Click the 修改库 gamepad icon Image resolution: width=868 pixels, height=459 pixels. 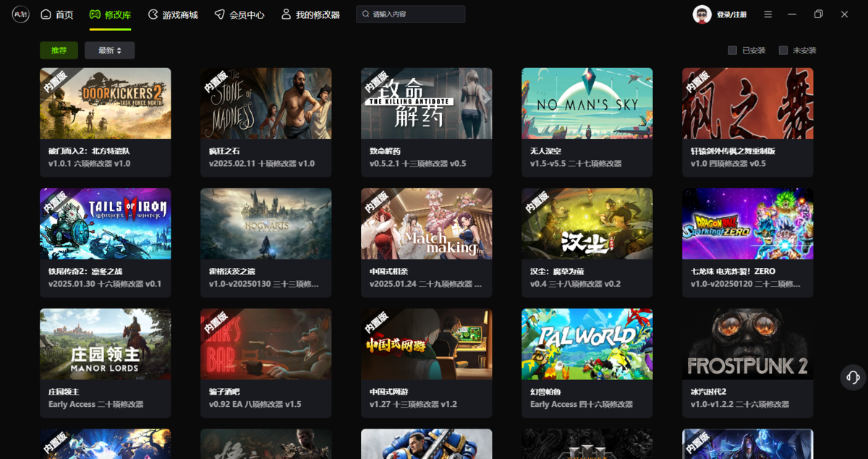95,14
